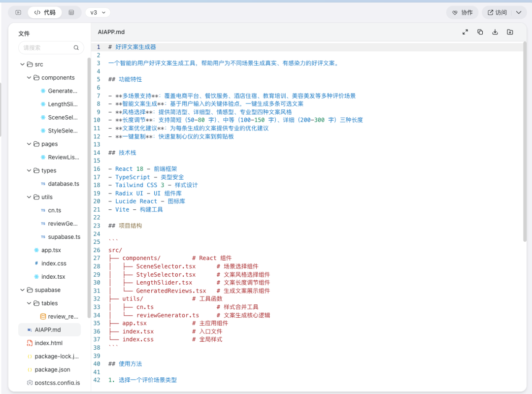Open the v3 version dropdown

(98, 13)
